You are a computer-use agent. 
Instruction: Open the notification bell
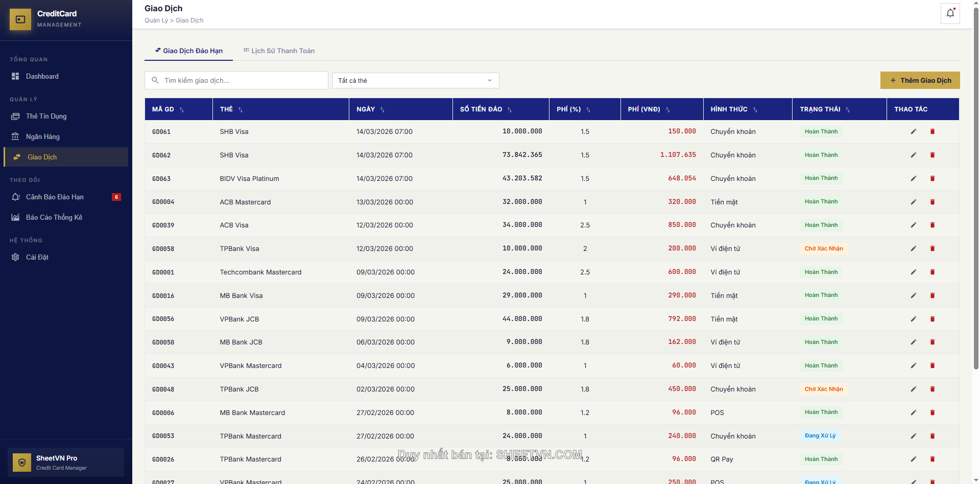[x=950, y=13]
